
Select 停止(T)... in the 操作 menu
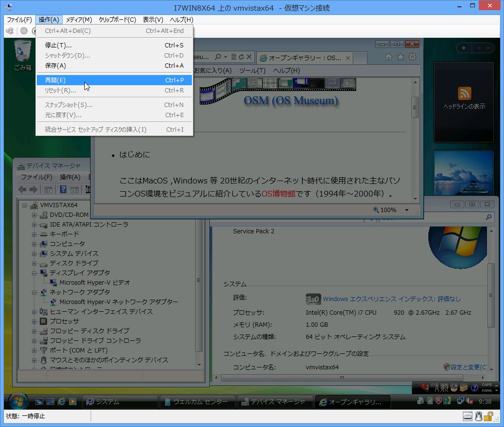tap(114, 46)
